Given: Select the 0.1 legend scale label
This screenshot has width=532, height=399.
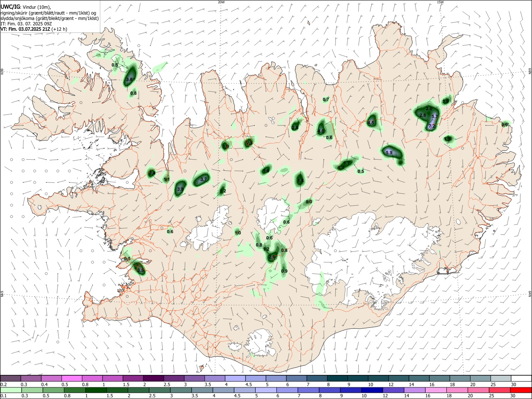Looking at the screenshot, I should pyautogui.click(x=3, y=396).
